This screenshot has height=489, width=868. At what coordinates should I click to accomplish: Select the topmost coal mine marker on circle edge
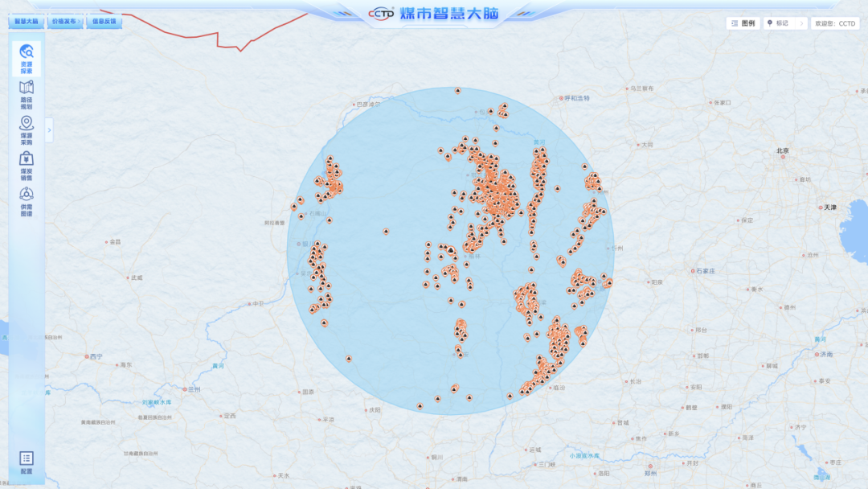(458, 91)
